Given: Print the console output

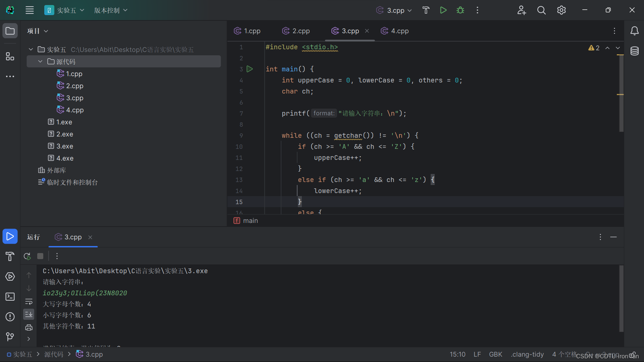Looking at the screenshot, I should 29,327.
